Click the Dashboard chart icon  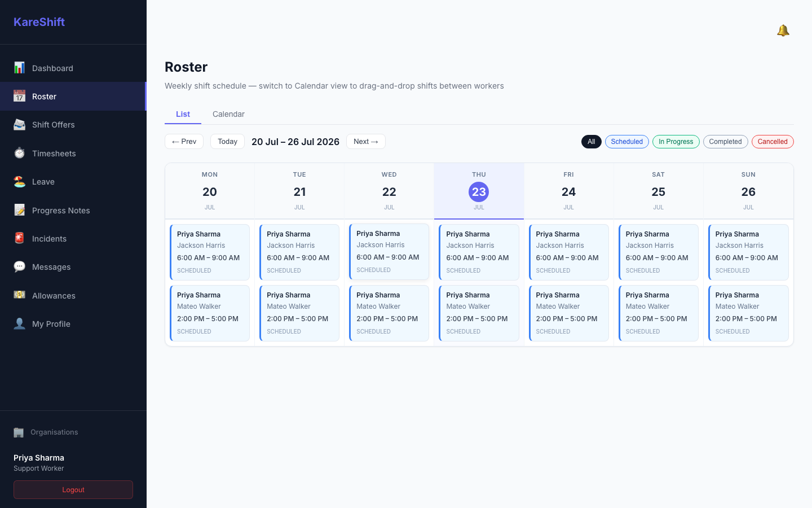point(19,68)
